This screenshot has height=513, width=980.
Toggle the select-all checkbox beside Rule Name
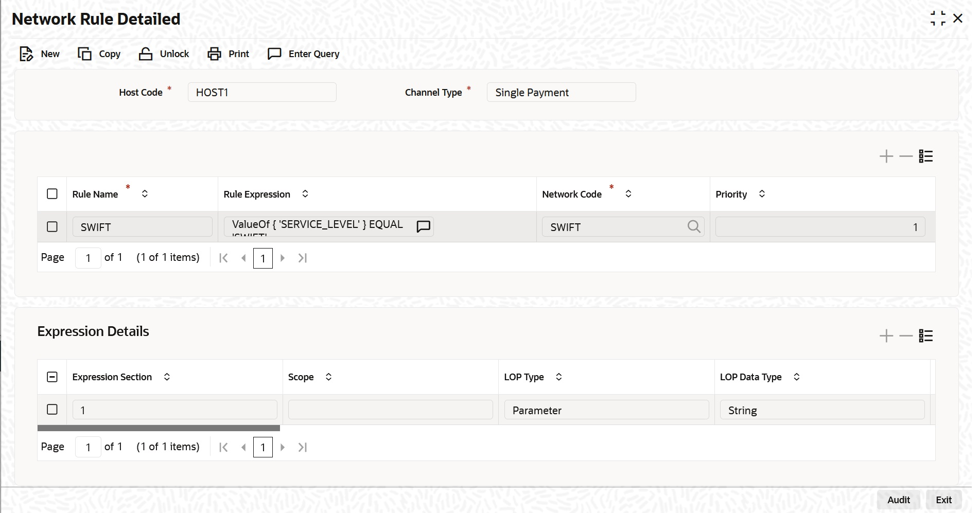[x=52, y=193]
